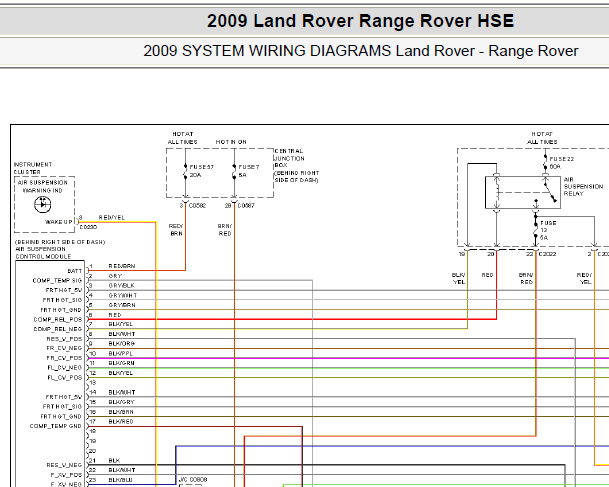Click the "(BEHIND RIGHT SIDE OF DASH)" note above control module

tap(60, 242)
